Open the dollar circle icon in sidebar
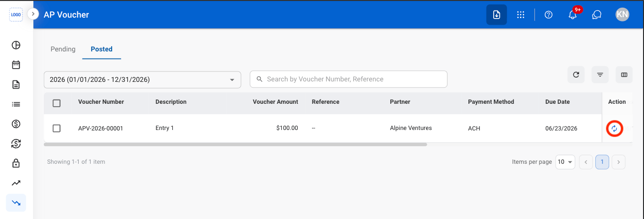The height and width of the screenshot is (219, 644). 16,124
